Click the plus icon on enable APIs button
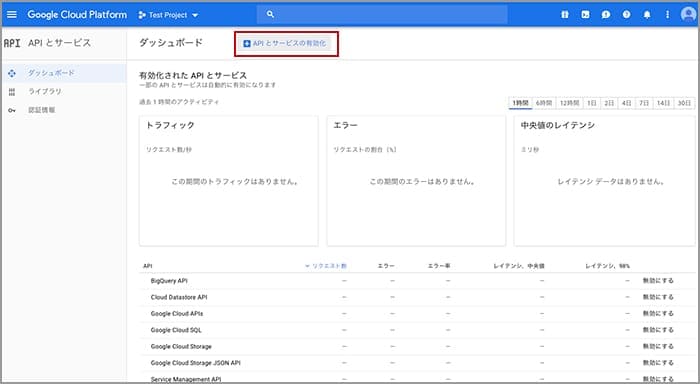Screen dimensions: 700x384 pyautogui.click(x=247, y=44)
